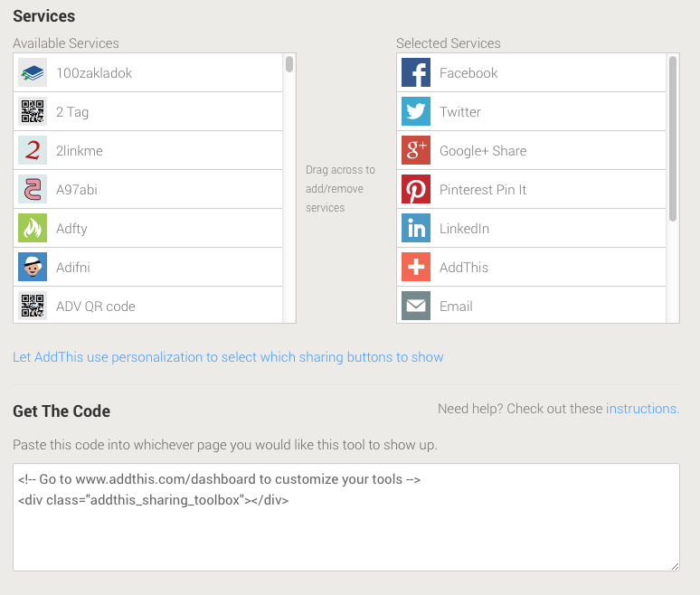Click the Adfty green flame icon

coord(33,228)
